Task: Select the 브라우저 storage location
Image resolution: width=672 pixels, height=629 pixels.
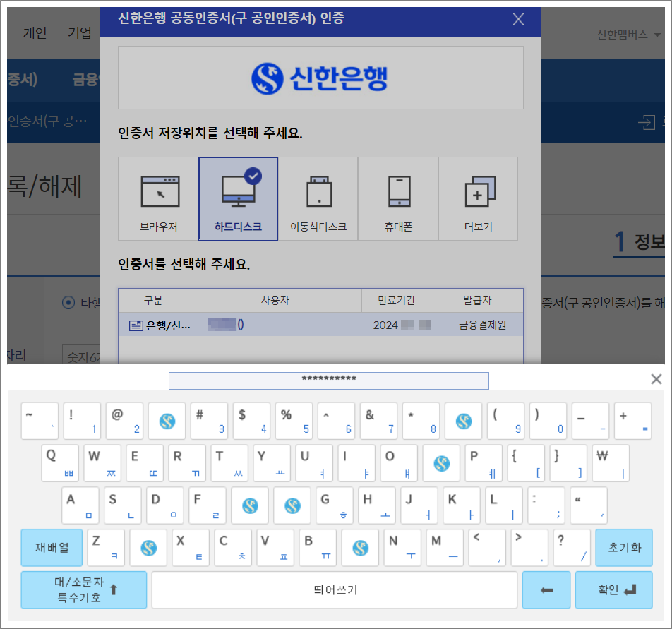Action: click(x=159, y=199)
